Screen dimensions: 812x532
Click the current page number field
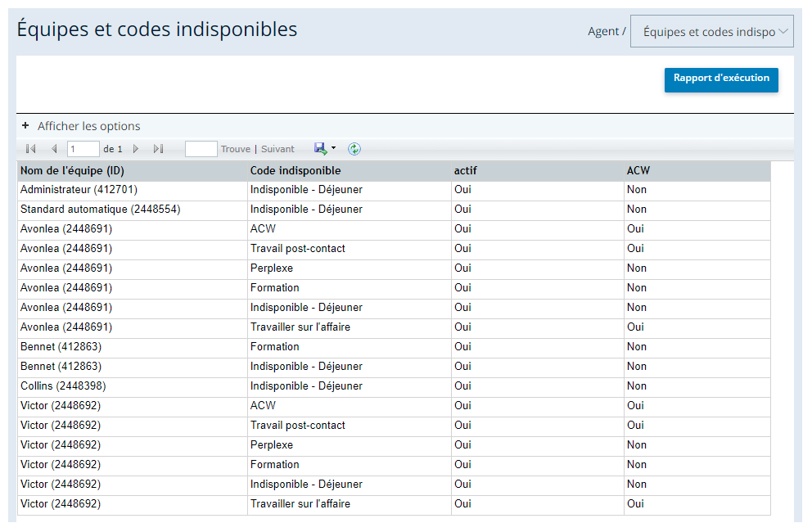tap(83, 149)
